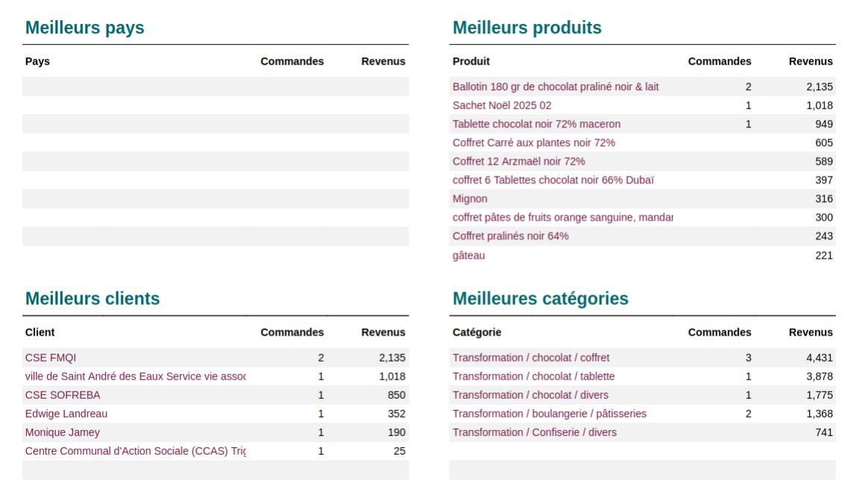Select Coffret Carré aux plantes noir 72%
The image size is (868, 489).
(x=533, y=143)
